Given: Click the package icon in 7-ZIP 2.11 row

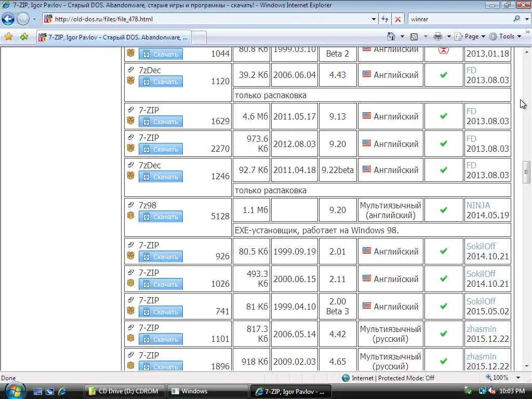Looking at the screenshot, I should [130, 283].
